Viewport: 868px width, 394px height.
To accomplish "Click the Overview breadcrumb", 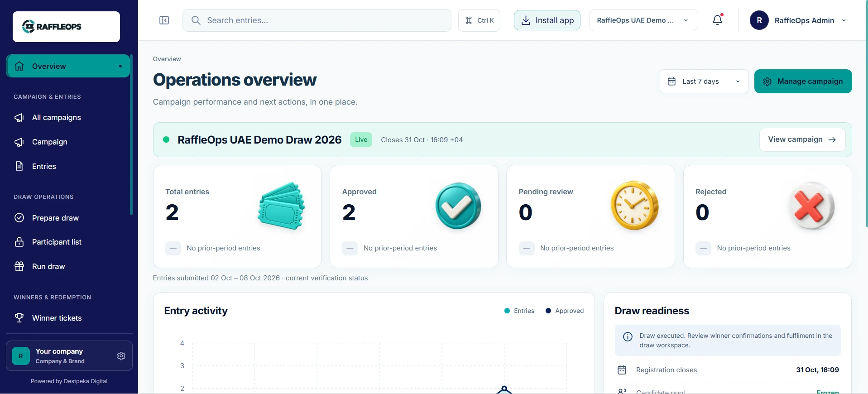I will (x=167, y=59).
